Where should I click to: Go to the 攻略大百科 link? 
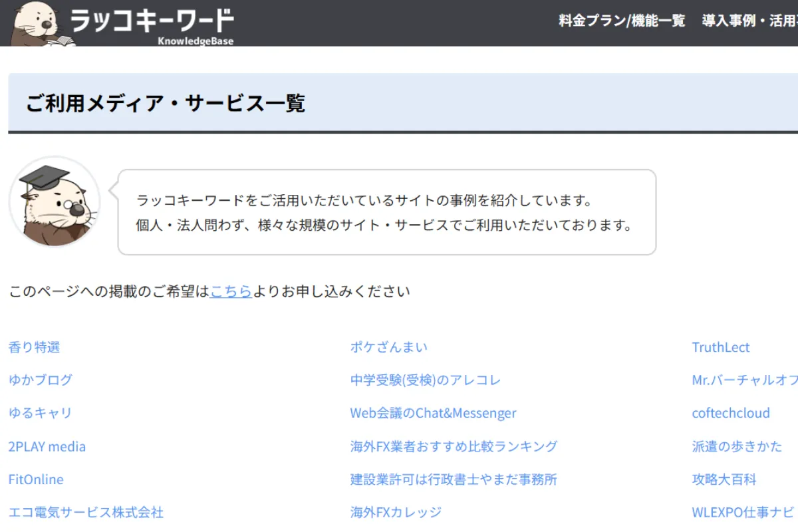(724, 479)
